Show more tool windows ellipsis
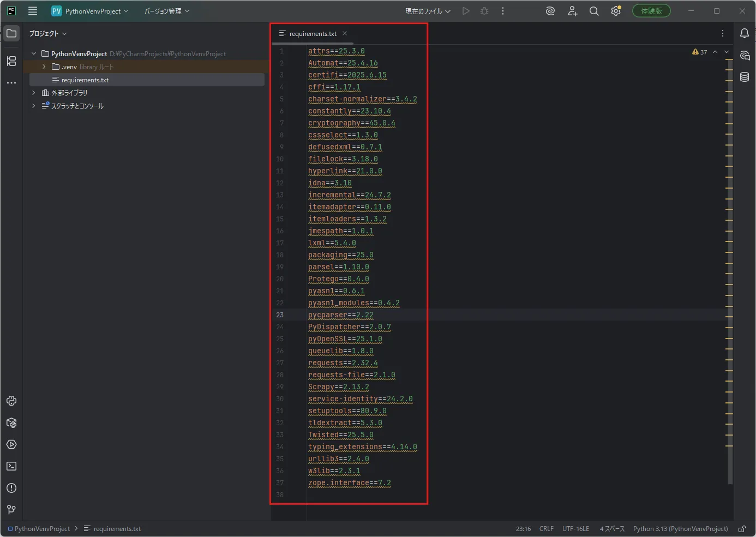The width and height of the screenshot is (756, 537). (11, 83)
